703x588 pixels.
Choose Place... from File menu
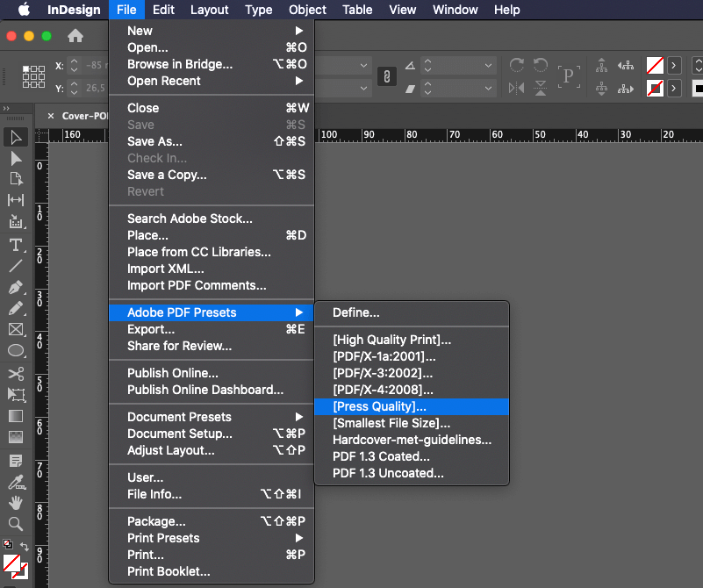212,235
